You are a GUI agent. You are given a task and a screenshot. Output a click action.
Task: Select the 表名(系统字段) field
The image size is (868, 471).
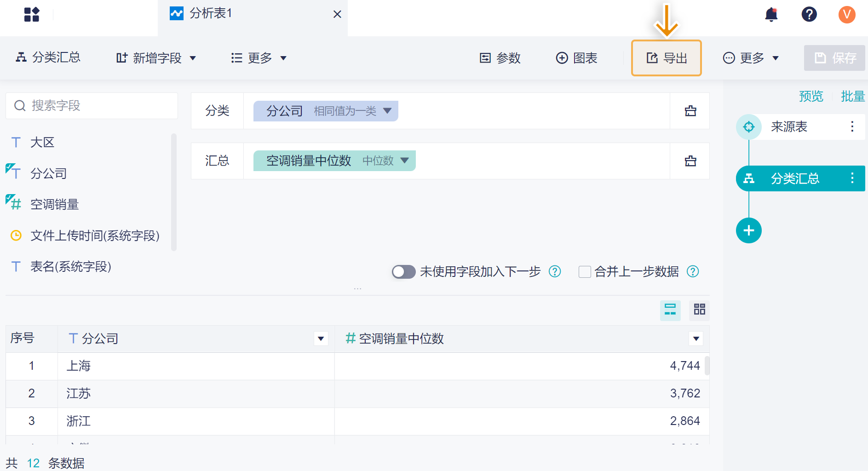70,266
